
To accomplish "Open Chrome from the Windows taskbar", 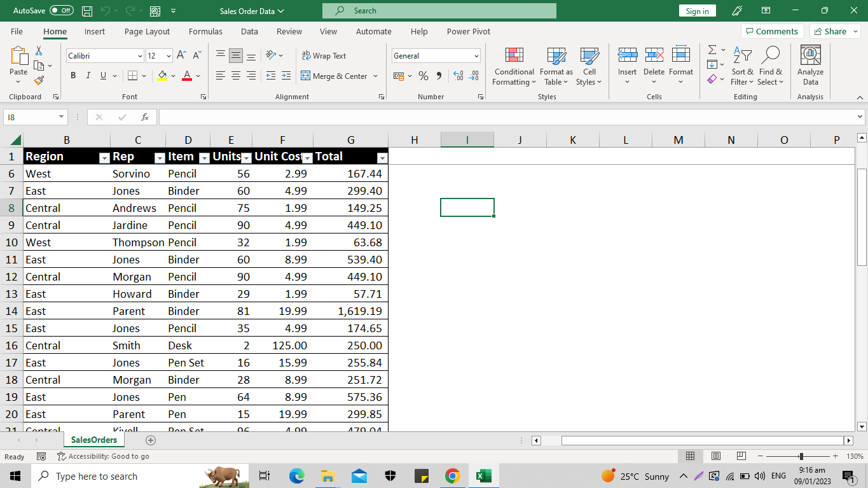I will coord(452,476).
